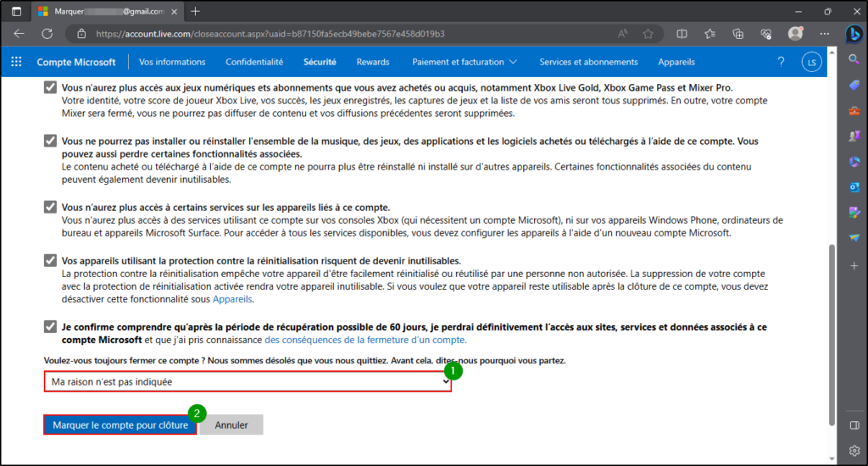Uncheck the reset protection devices checkbox
The width and height of the screenshot is (868, 466).
tap(50, 261)
